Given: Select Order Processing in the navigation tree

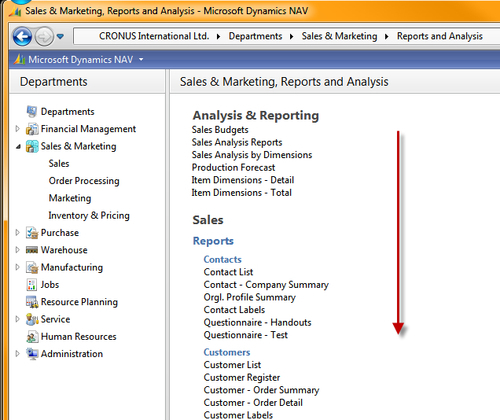Looking at the screenshot, I should [x=84, y=181].
